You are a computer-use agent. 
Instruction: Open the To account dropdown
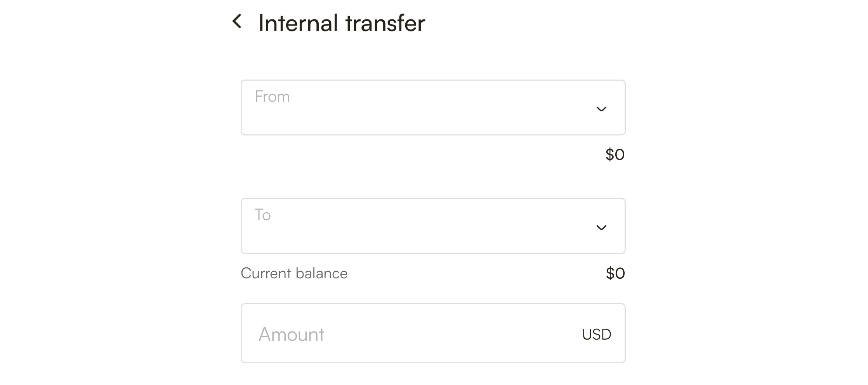pos(433,226)
